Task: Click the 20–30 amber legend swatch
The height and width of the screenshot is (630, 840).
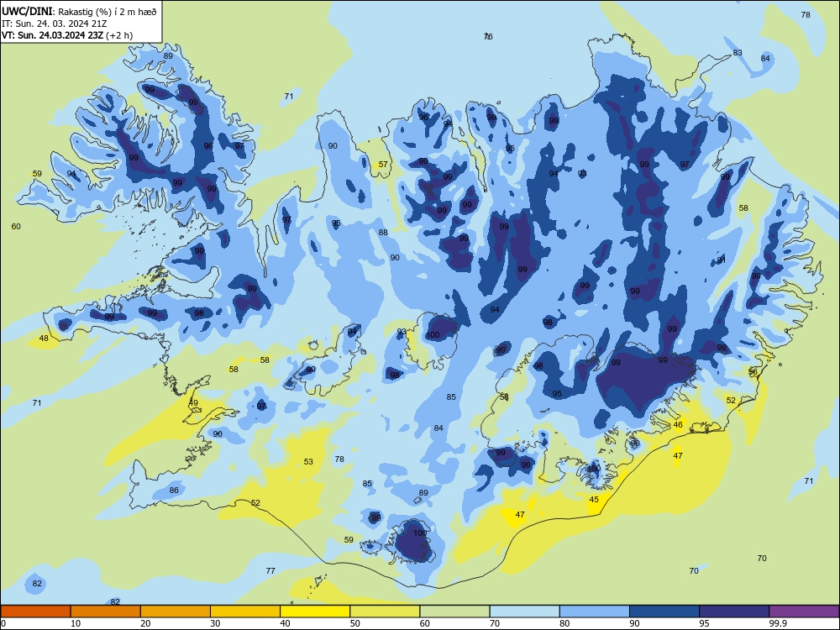Action: 176,612
